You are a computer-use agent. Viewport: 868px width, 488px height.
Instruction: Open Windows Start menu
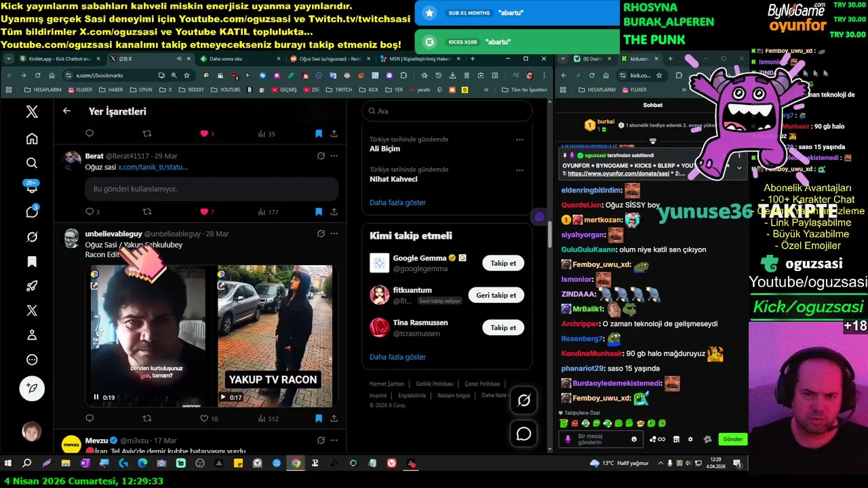8,464
